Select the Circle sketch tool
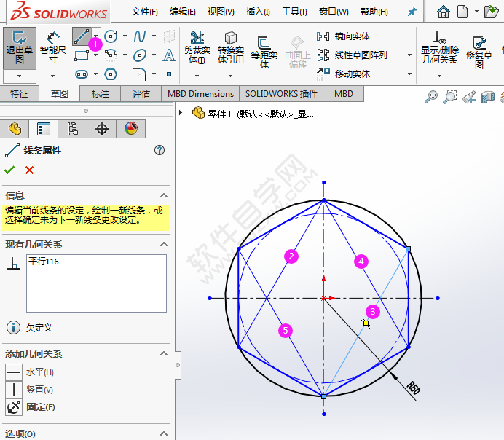This screenshot has height=440, width=504. pos(111,36)
